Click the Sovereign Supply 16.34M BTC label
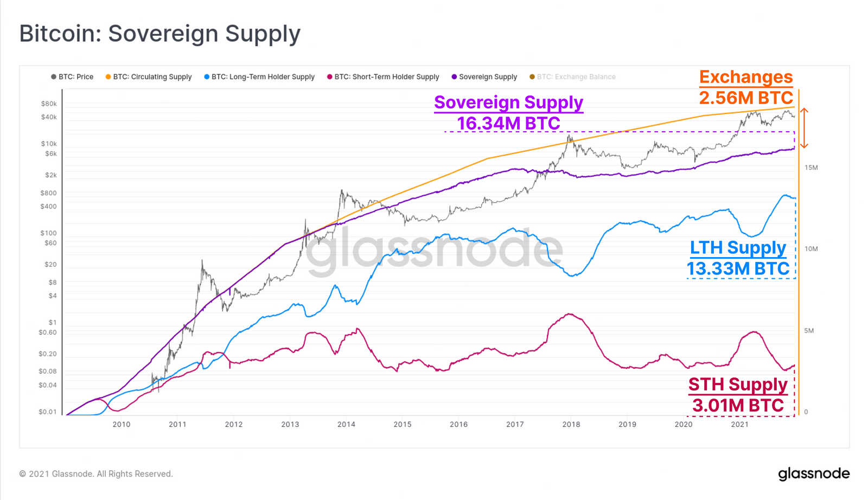This screenshot has height=500, width=868. [x=508, y=113]
